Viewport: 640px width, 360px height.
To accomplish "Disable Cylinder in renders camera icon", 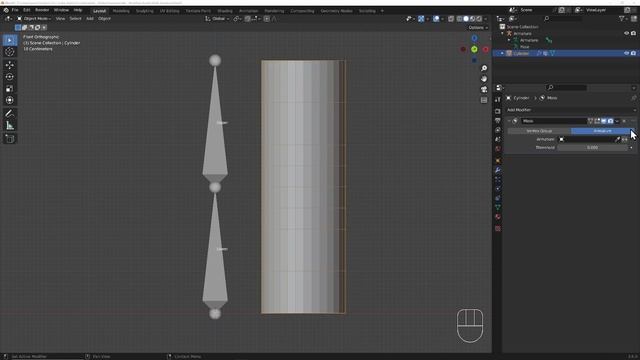I will pos(633,53).
